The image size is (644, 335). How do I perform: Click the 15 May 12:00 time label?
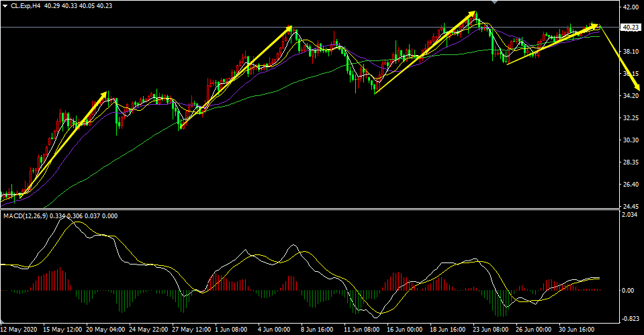[62, 330]
